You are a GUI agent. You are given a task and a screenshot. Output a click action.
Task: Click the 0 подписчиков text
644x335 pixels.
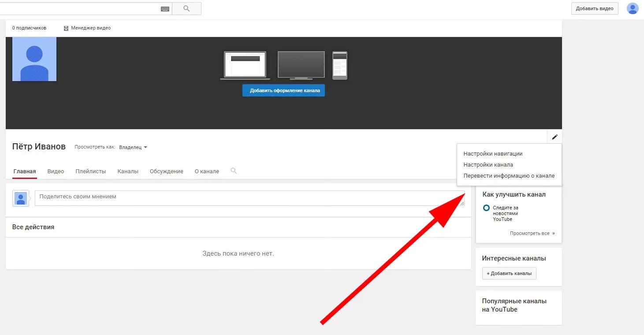coord(29,28)
